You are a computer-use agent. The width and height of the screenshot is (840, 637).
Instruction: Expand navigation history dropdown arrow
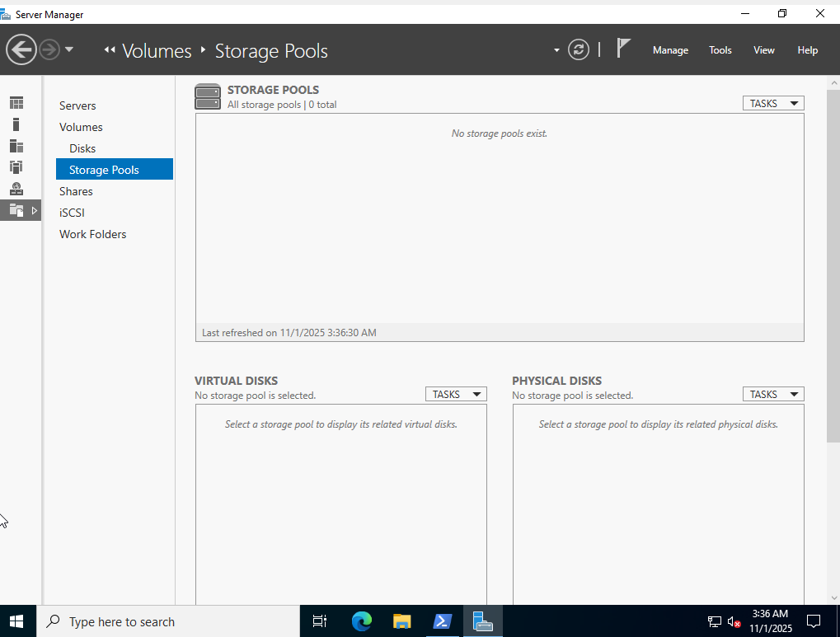pos(69,50)
